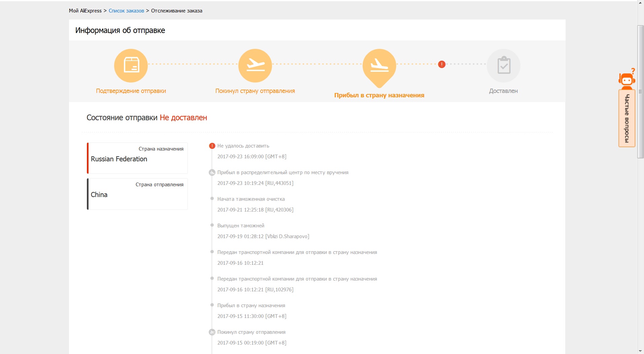Open the Частые вопросы side tab
The width and height of the screenshot is (644, 354).
point(626,118)
